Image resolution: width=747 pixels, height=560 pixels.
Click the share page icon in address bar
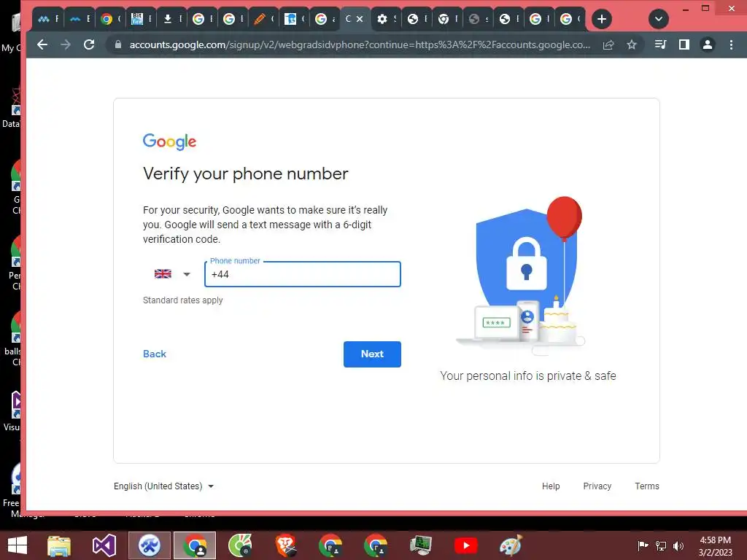click(608, 44)
